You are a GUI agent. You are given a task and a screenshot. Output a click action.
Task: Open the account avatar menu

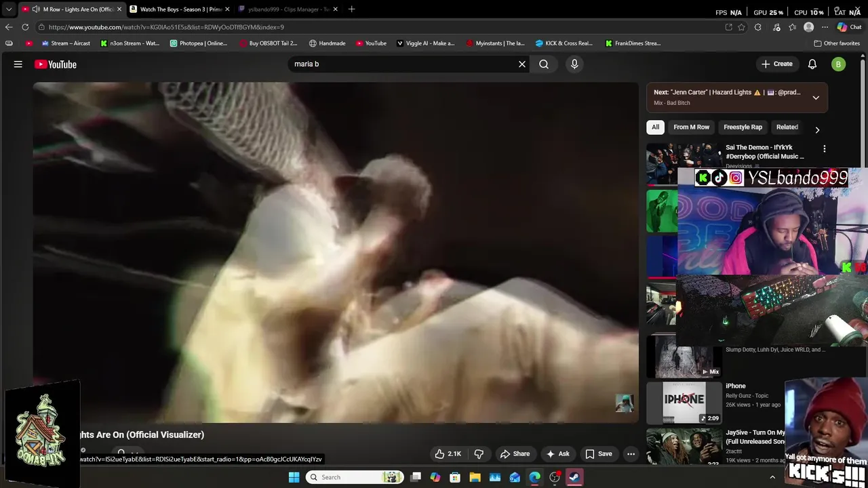(839, 64)
